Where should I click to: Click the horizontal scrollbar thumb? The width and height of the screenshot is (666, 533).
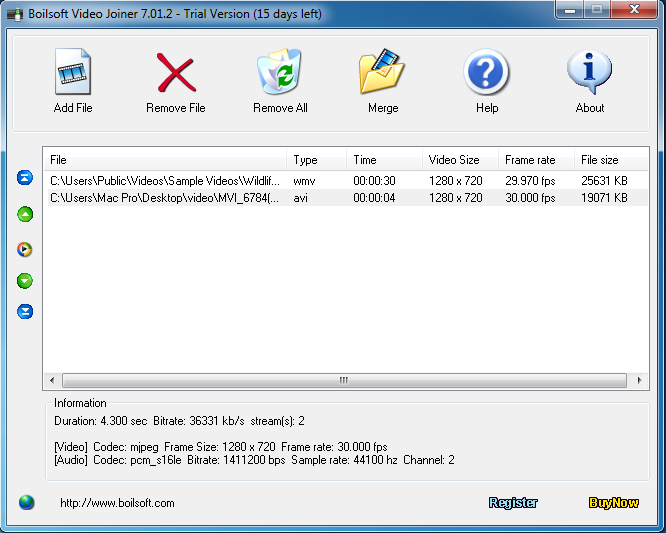coord(344,380)
